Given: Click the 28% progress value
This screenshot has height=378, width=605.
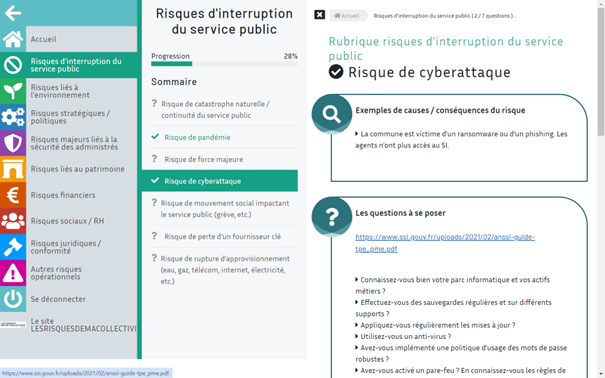Looking at the screenshot, I should [291, 56].
